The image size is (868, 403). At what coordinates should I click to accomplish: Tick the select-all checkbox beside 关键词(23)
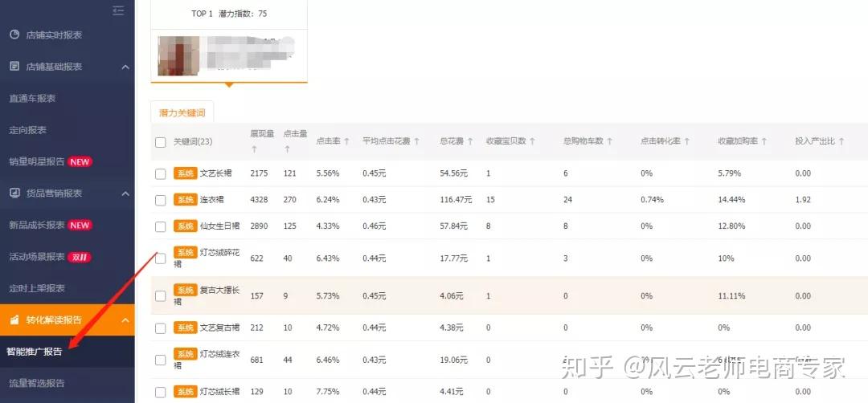[161, 142]
